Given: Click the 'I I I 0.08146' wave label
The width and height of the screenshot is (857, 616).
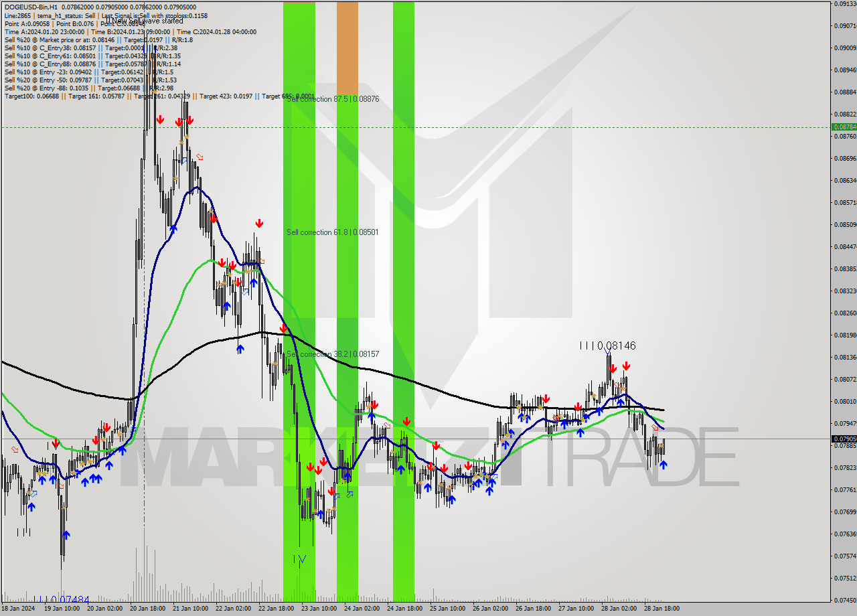Looking at the screenshot, I should tap(607, 345).
